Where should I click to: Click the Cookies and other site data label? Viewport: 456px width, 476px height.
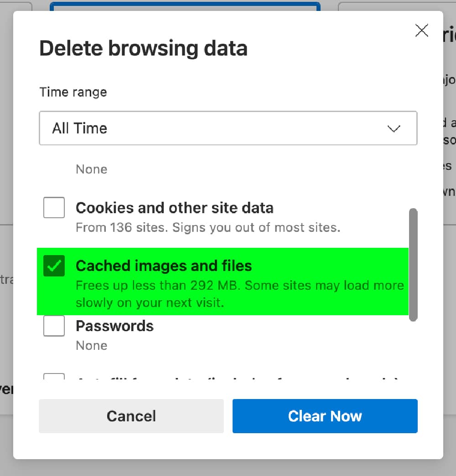coord(175,207)
